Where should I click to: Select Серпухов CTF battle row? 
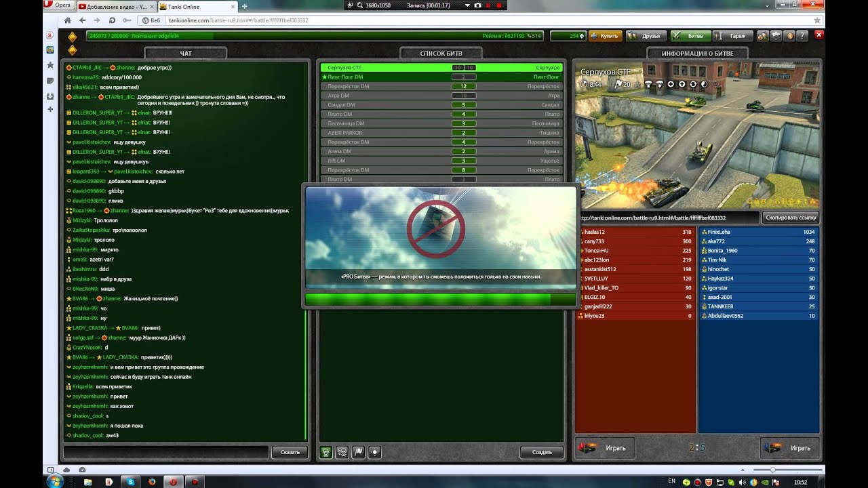[441, 68]
